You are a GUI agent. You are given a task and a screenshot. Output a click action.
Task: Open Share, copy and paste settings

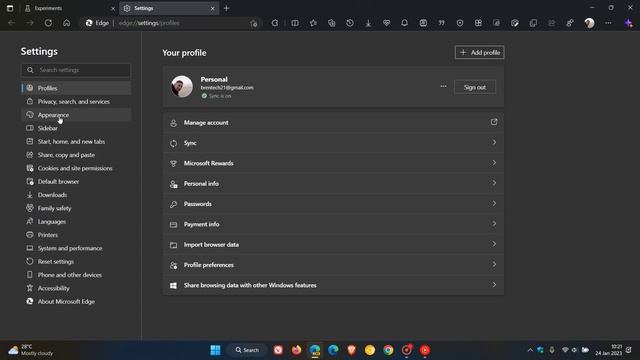[x=76, y=155]
